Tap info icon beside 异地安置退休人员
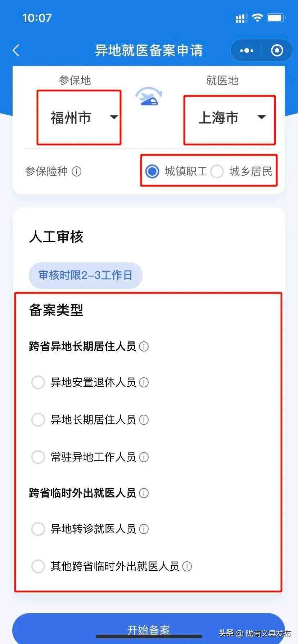Screen dimensions: 298x644 coord(144,382)
